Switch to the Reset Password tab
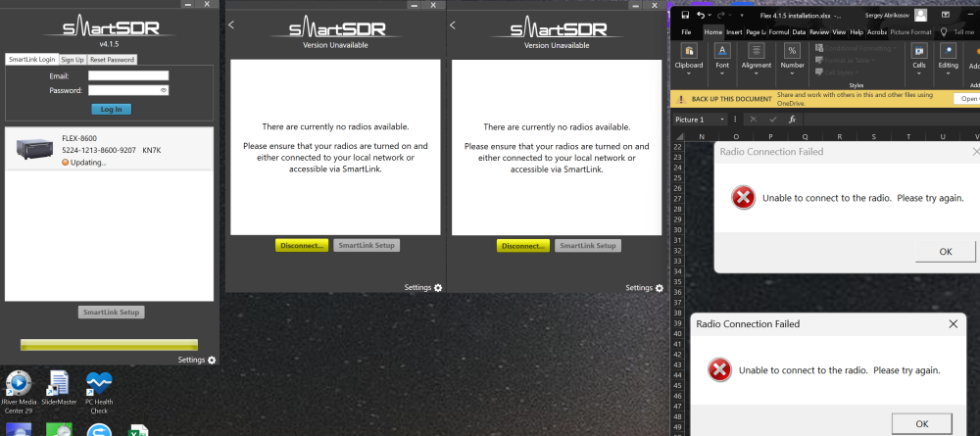The width and height of the screenshot is (980, 436). [x=112, y=60]
